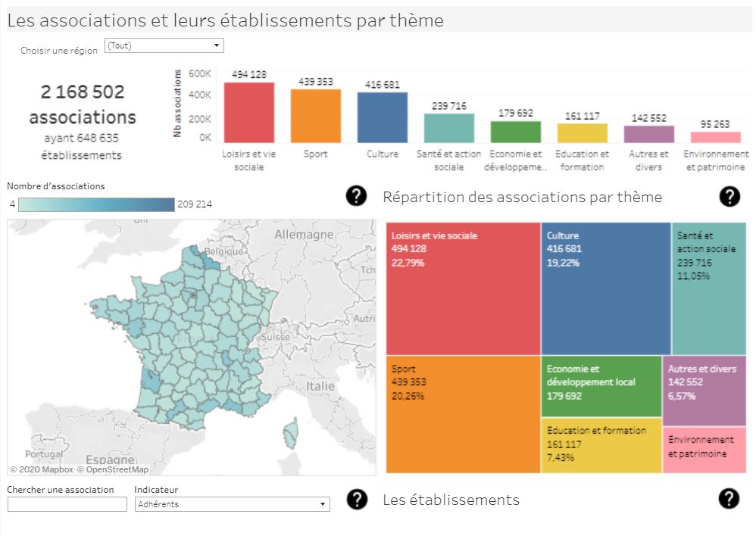Open the "Choisir une région" dropdown showing (Tout)
The height and width of the screenshot is (536, 756).
(x=164, y=45)
